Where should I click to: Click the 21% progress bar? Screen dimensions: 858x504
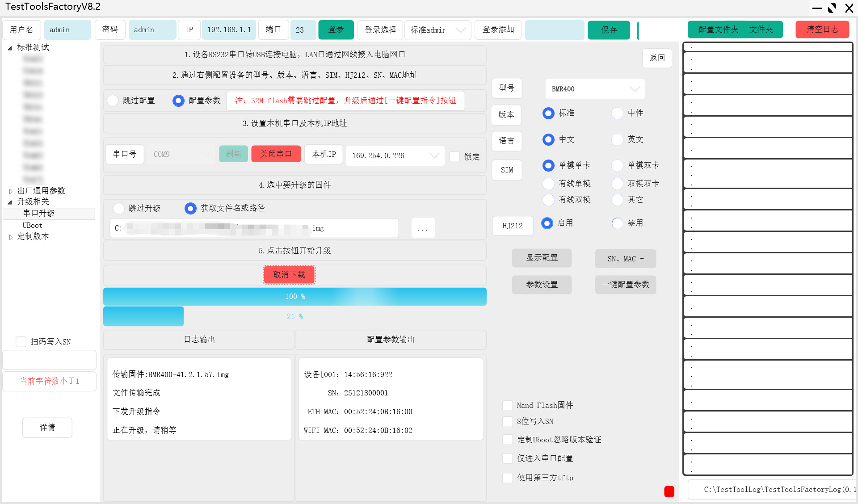pyautogui.click(x=294, y=316)
